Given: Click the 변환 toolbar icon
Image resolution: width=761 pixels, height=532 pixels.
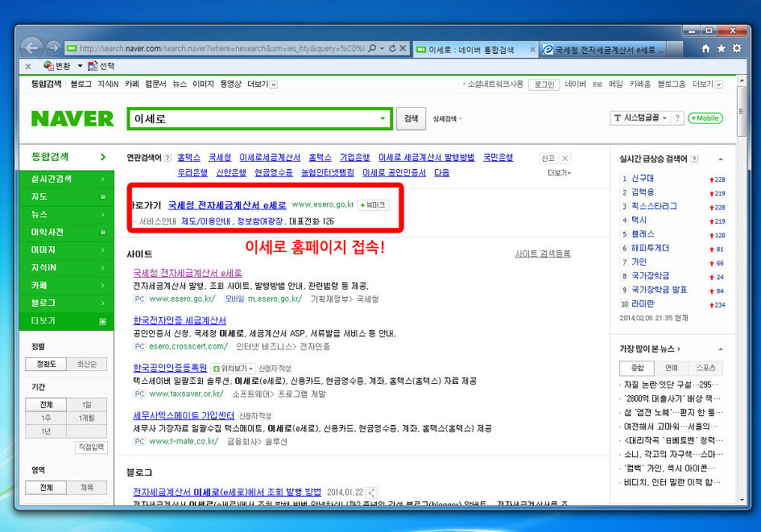Looking at the screenshot, I should [x=57, y=66].
